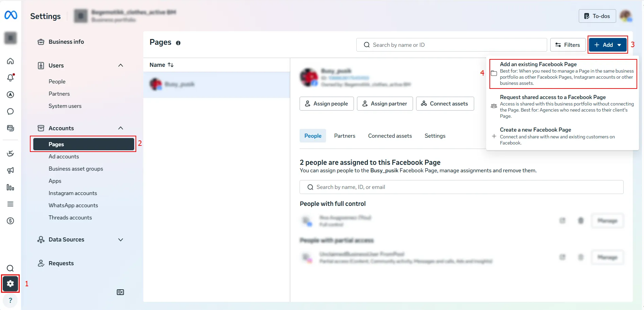644x310 pixels.
Task: Focus the Search by name, ID, or email field
Action: [461, 187]
